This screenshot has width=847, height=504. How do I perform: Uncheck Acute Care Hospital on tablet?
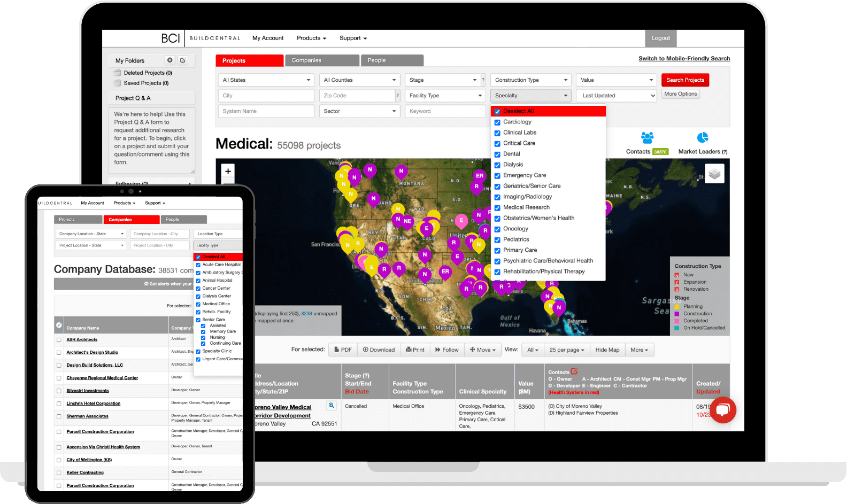pos(198,265)
